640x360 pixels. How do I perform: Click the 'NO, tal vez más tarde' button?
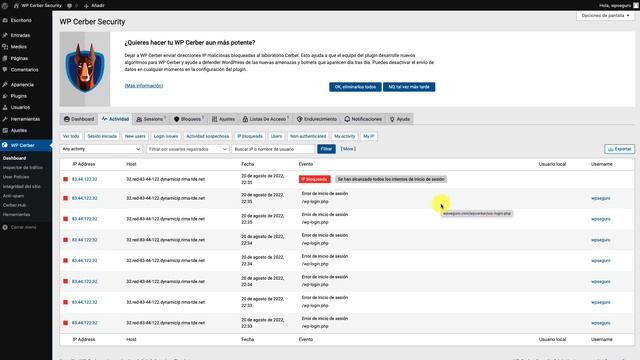(409, 87)
